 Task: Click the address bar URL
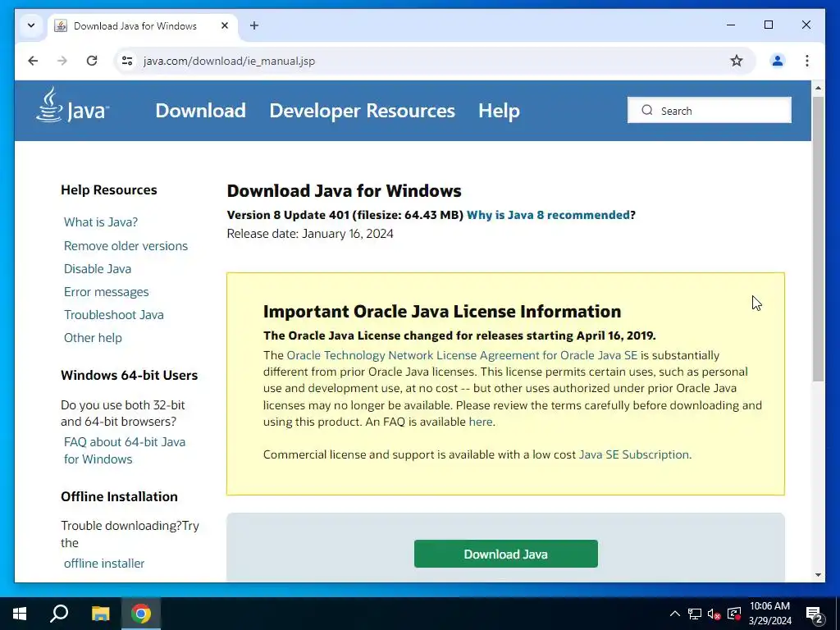(x=229, y=61)
